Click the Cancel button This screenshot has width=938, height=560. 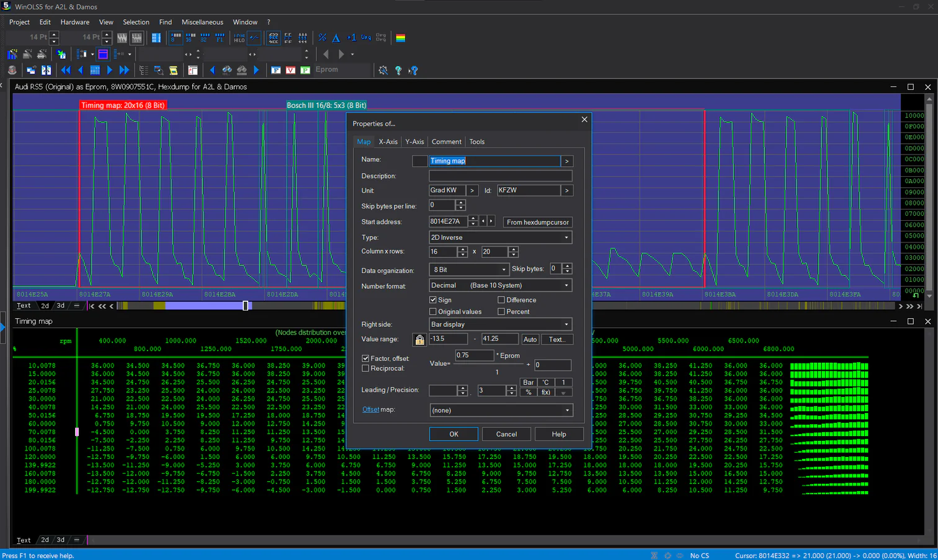click(x=506, y=434)
